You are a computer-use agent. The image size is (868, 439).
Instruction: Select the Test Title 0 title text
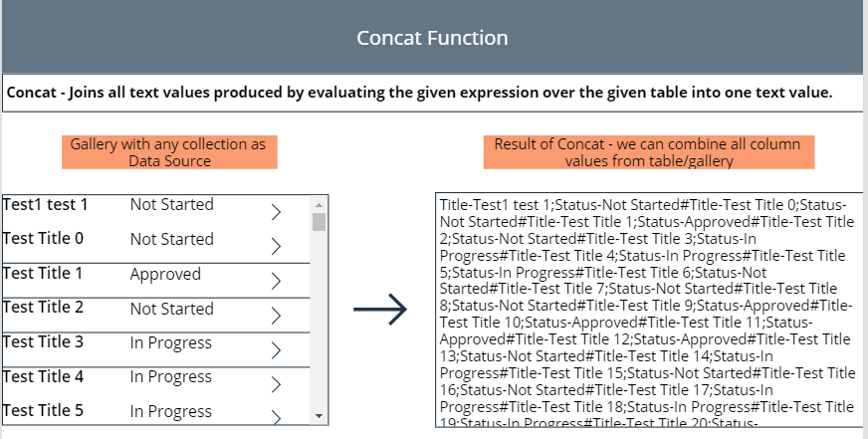[x=44, y=239]
